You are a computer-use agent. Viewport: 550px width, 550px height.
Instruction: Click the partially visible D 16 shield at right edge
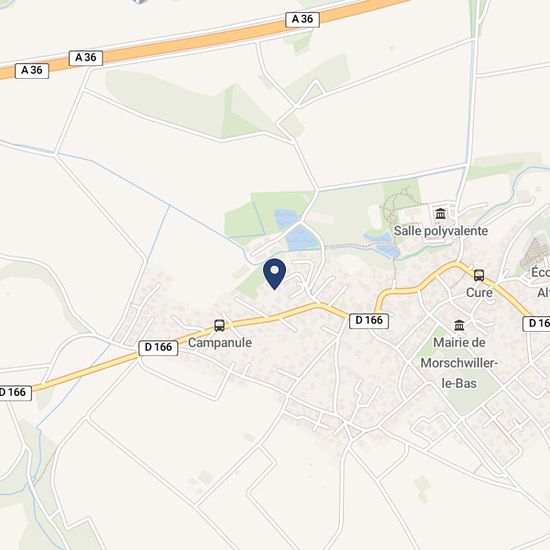536,323
